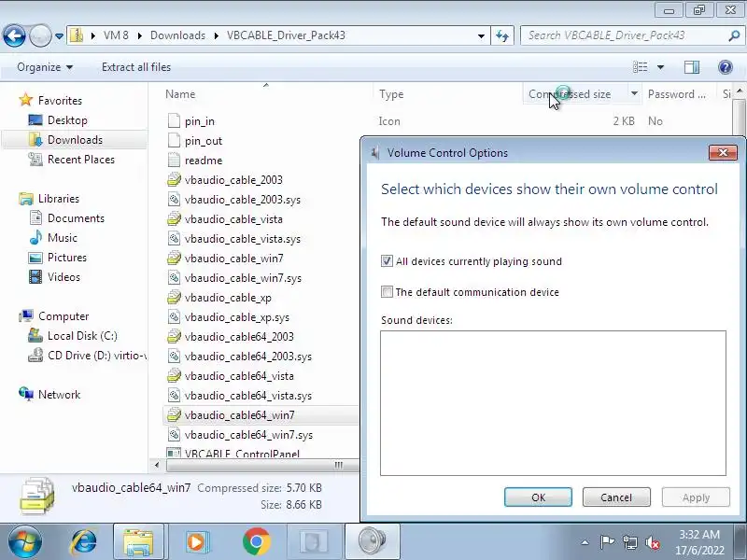Select Downloads in the navigation pane
The image size is (747, 560).
click(x=75, y=139)
